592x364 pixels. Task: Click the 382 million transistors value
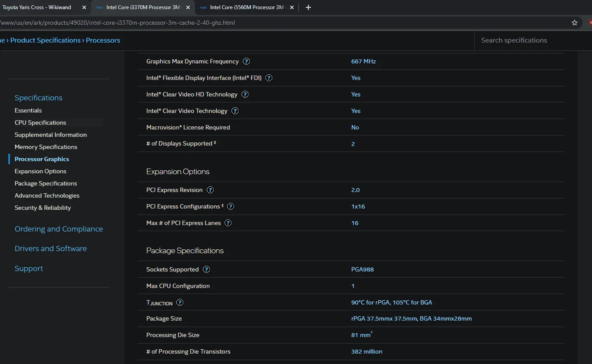pos(367,351)
